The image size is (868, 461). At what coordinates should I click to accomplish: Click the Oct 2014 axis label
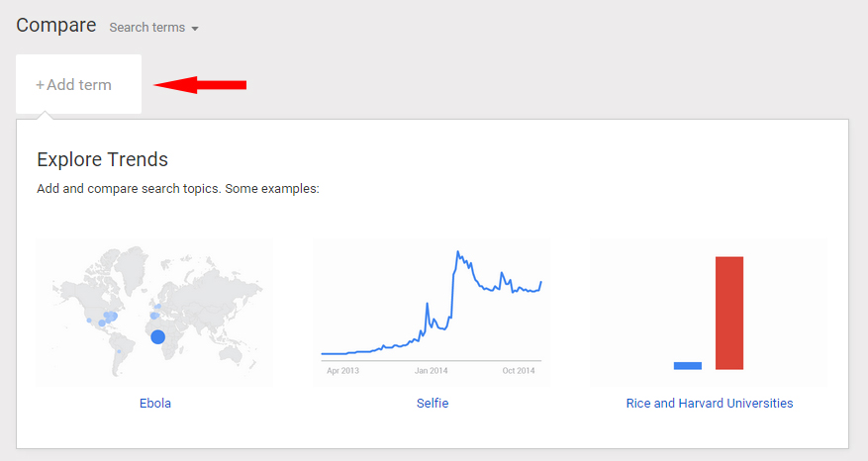[x=519, y=371]
